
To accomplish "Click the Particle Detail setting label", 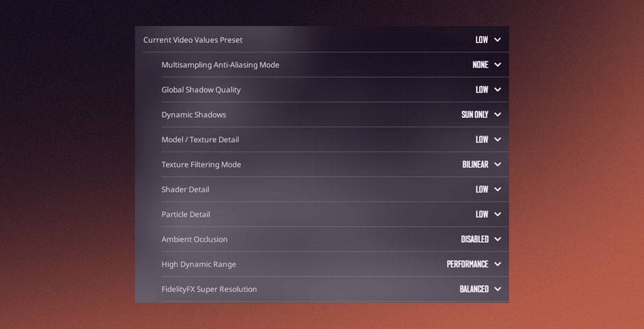I will click(186, 215).
